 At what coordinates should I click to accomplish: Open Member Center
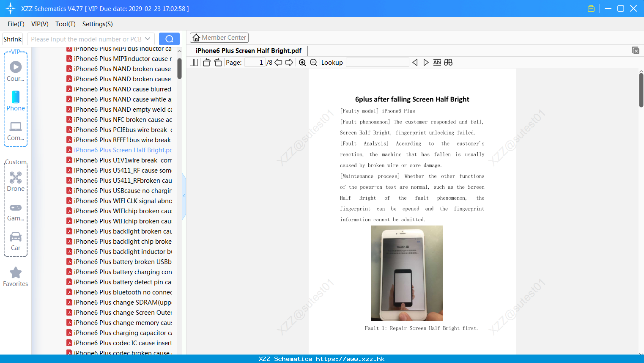pos(219,38)
